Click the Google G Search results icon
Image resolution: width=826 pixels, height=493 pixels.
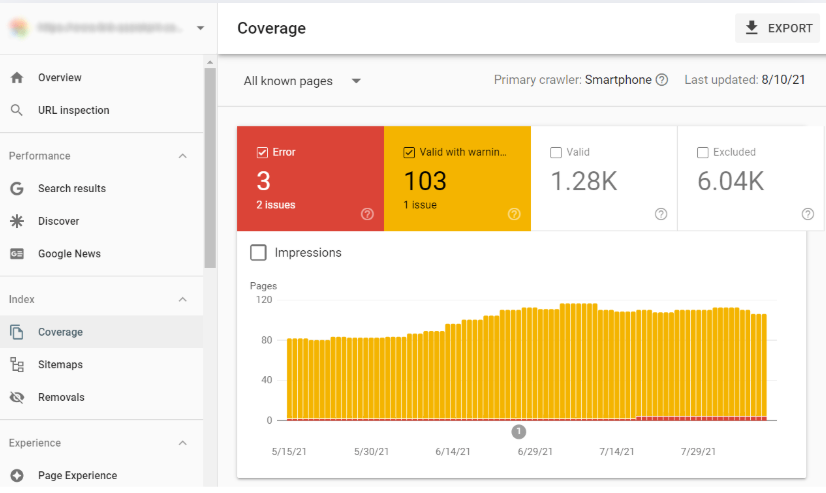click(17, 189)
